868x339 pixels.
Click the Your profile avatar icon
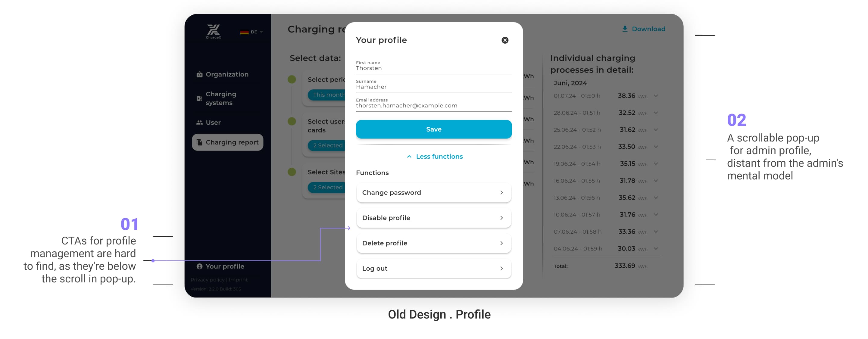199,266
